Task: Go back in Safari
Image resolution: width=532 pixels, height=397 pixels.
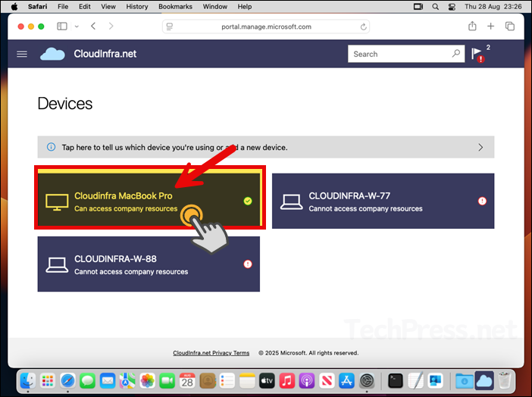Action: coord(93,26)
